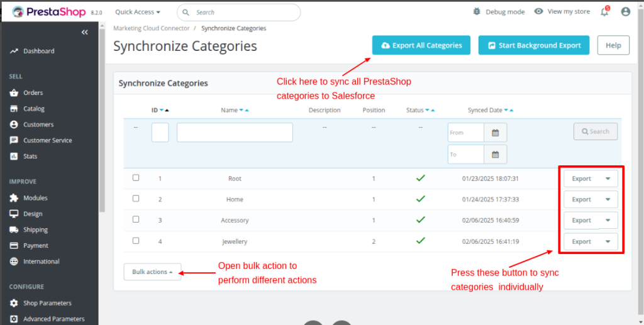This screenshot has width=644, height=325.
Task: Focus the Synced Date From field
Action: coord(466,133)
